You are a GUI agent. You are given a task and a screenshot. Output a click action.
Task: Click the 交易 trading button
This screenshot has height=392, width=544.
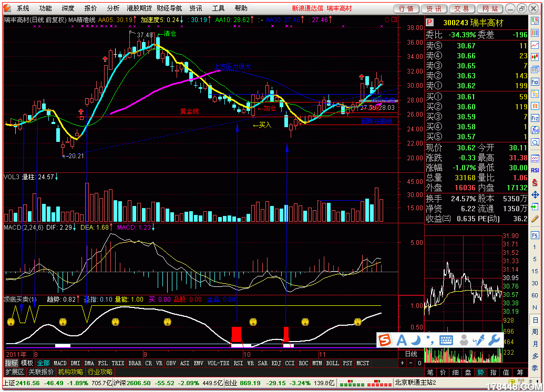coord(462,9)
